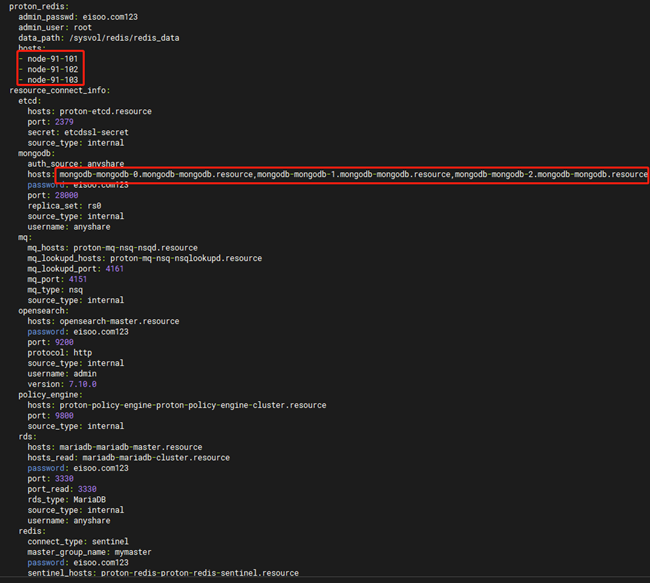Click opensearch port 9200 value
This screenshot has width=650, height=583.
tap(64, 342)
